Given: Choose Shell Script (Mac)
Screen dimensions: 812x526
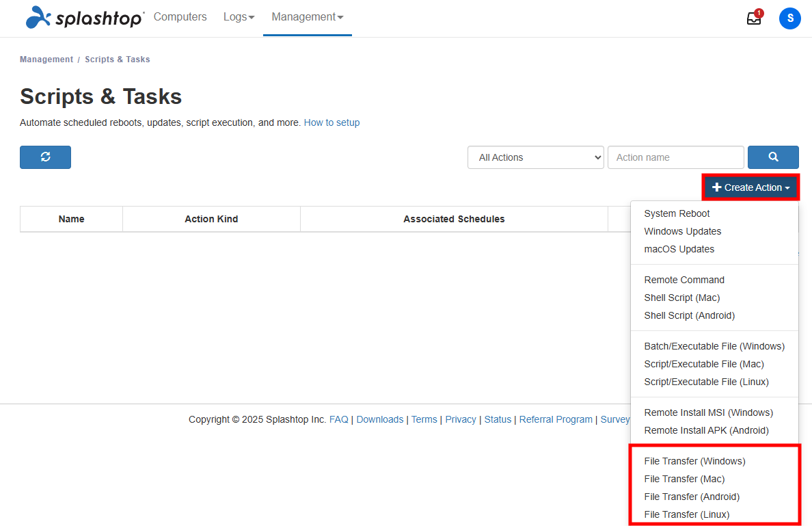Looking at the screenshot, I should coord(682,298).
